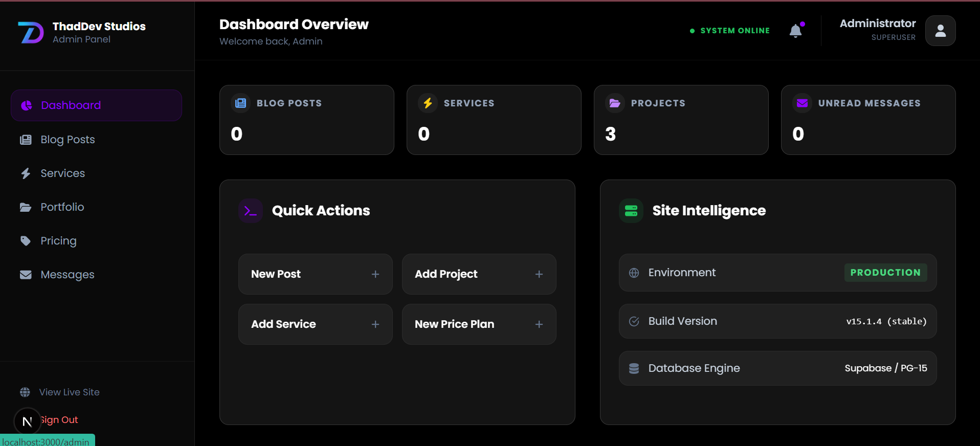Click the notification bell icon

click(x=795, y=31)
